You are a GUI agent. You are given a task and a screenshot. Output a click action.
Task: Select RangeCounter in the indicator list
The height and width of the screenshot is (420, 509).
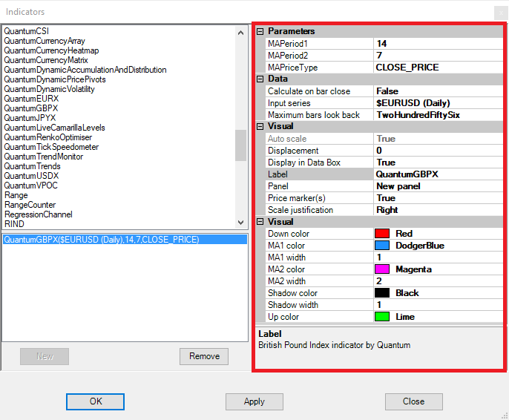(30, 205)
